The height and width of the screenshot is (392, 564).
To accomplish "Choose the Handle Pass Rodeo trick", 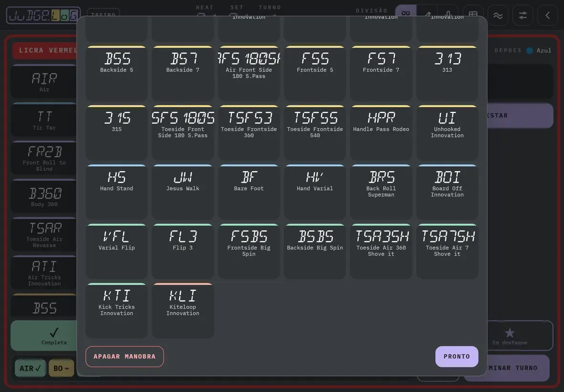I will pyautogui.click(x=381, y=133).
